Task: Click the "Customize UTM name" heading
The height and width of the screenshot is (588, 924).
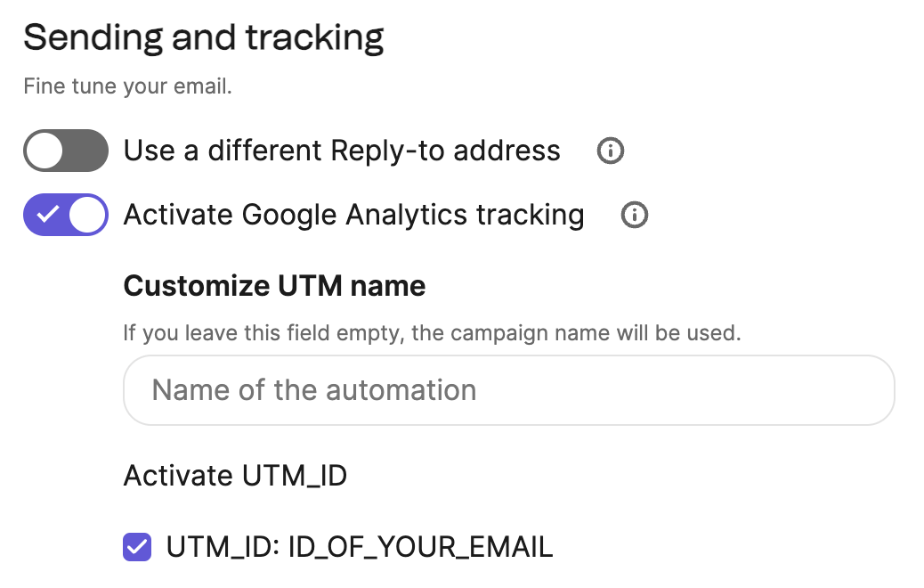Action: pyautogui.click(x=274, y=286)
